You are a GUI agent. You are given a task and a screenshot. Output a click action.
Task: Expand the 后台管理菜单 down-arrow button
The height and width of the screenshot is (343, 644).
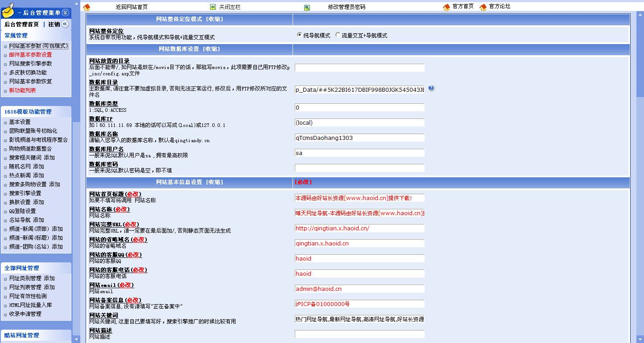point(66,13)
